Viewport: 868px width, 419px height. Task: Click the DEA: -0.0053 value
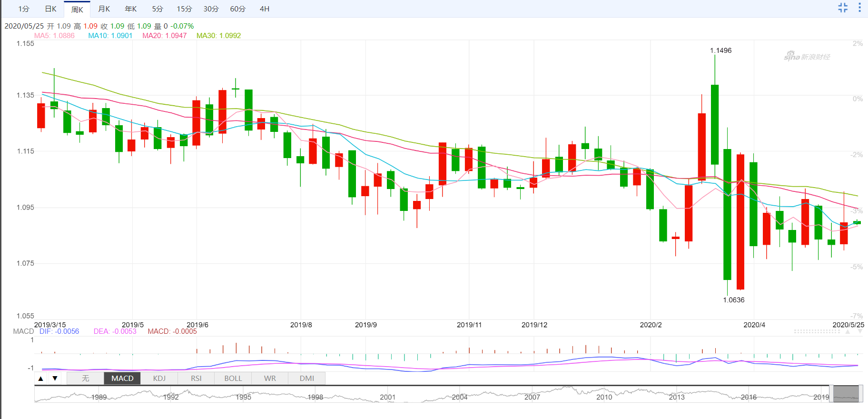click(x=115, y=331)
